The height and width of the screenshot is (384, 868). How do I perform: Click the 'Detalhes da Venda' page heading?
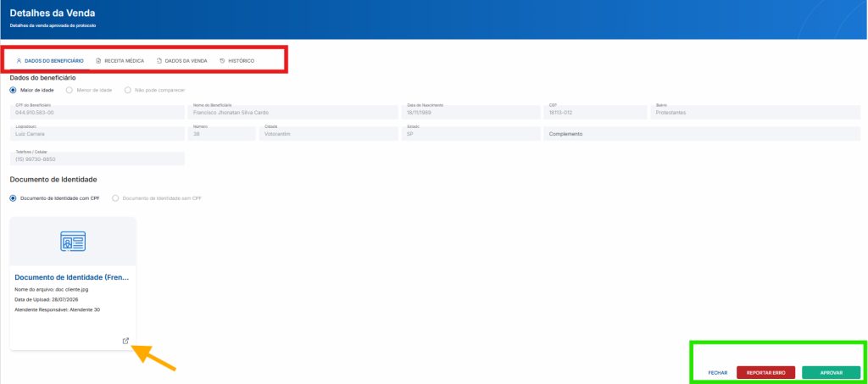[52, 14]
